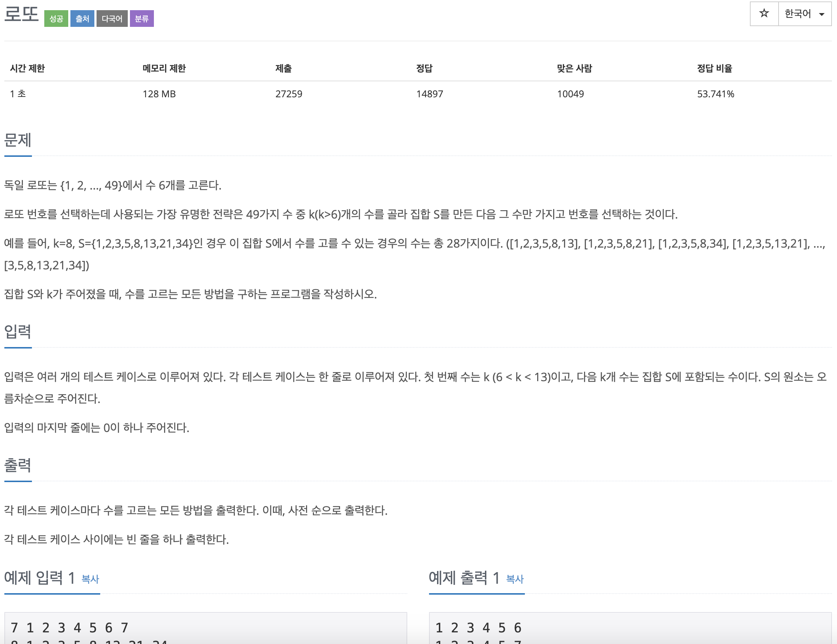Click the star favorite icon
Screen dimensions: 837x644
click(764, 14)
